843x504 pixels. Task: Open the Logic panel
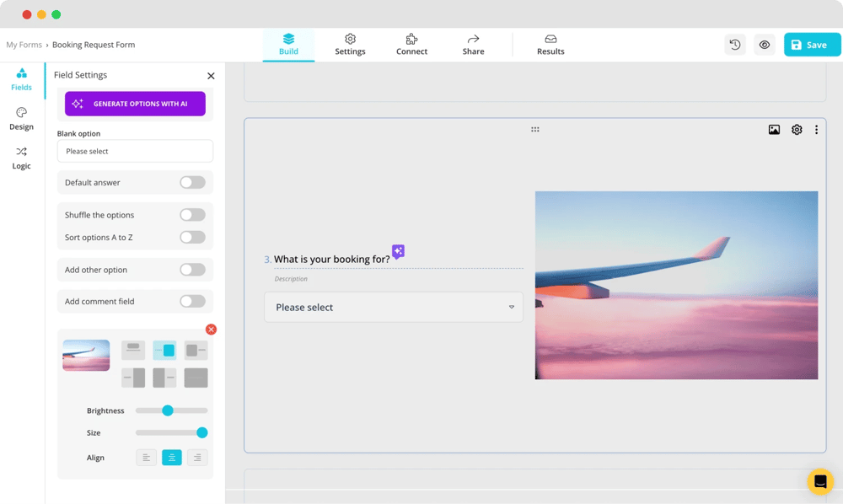click(x=21, y=158)
